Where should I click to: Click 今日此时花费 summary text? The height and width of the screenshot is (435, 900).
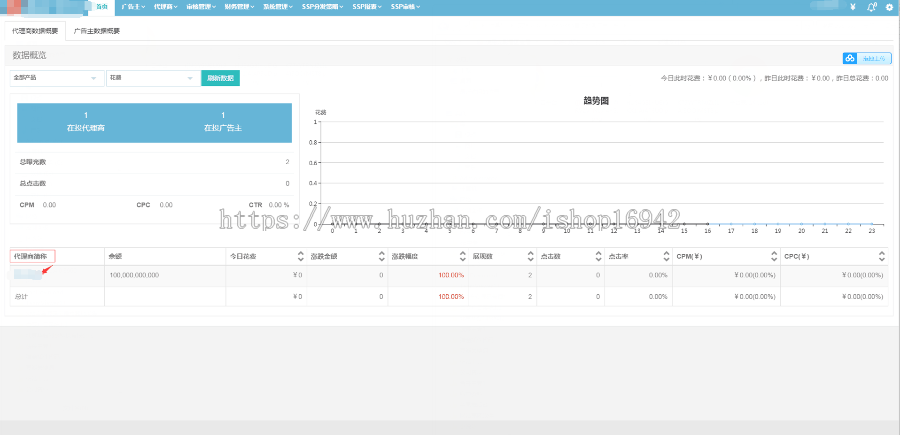[708, 79]
